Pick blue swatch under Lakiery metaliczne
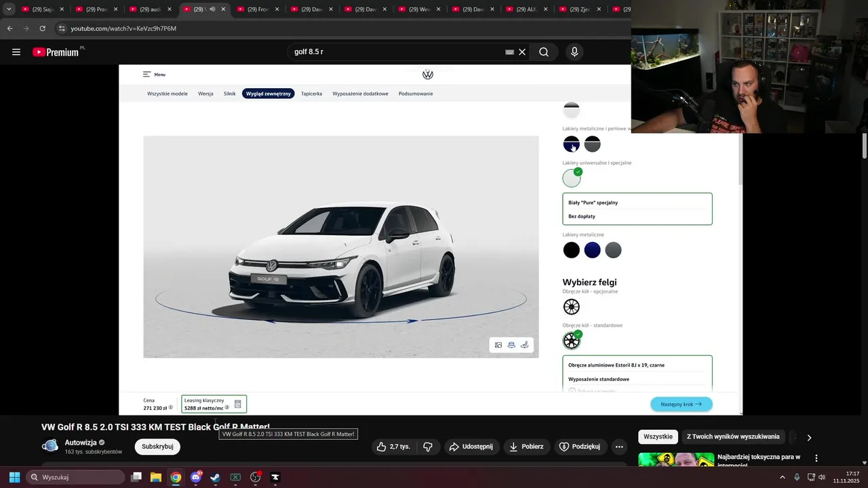This screenshot has width=868, height=488. pos(593,250)
